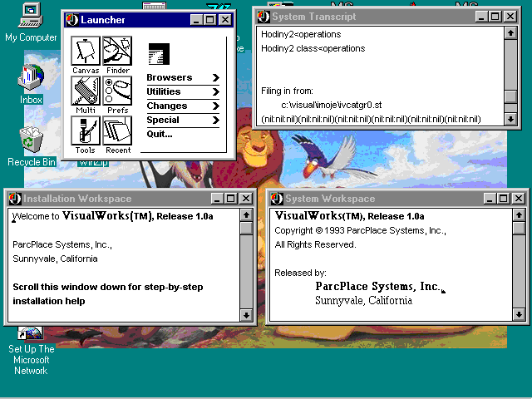Open the Recent icon in Launcher

(117, 131)
